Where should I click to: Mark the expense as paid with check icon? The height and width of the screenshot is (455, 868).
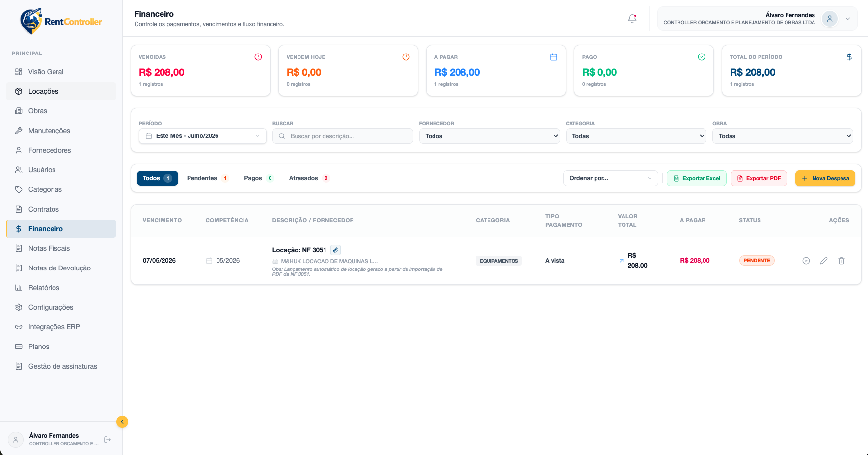click(806, 261)
